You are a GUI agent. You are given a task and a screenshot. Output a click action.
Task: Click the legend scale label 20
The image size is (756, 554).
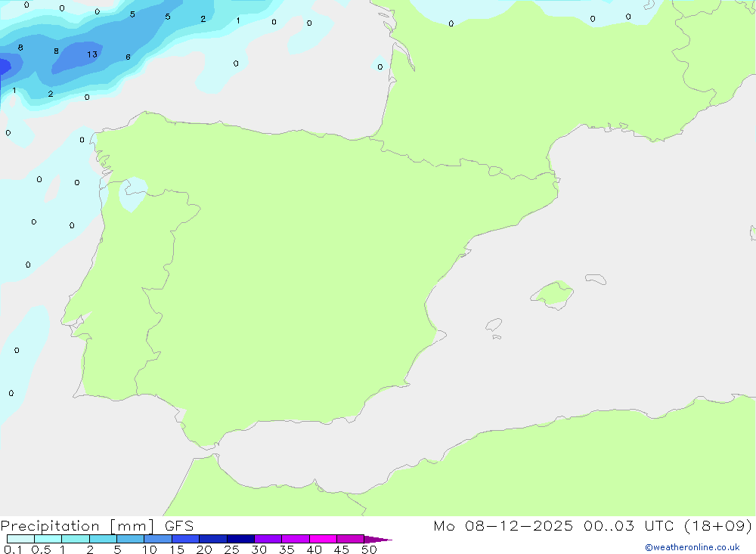point(204,549)
